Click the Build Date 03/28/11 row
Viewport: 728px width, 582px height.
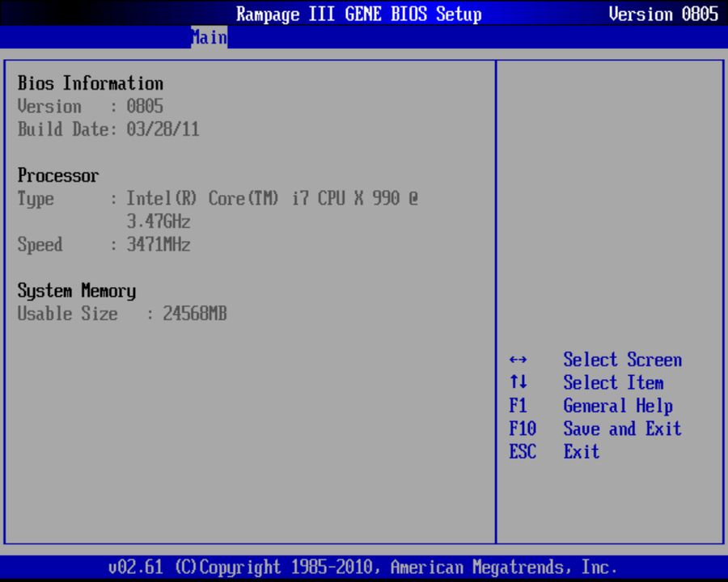pos(108,129)
